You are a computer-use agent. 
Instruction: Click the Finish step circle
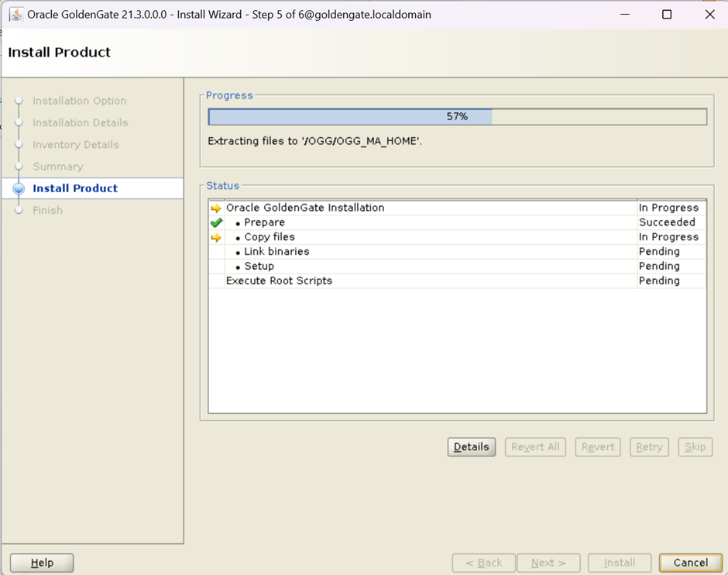tap(19, 210)
